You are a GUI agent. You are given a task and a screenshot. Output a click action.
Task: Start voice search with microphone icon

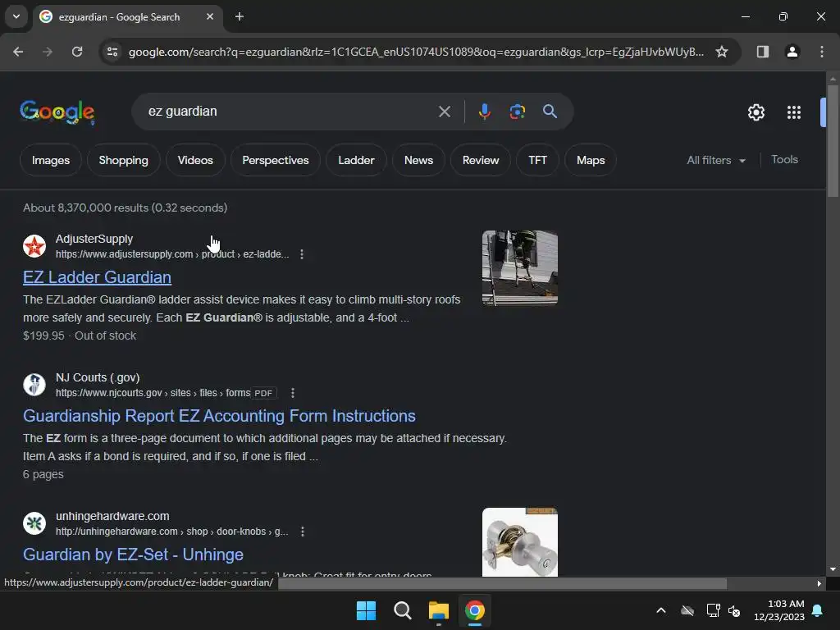pos(484,112)
